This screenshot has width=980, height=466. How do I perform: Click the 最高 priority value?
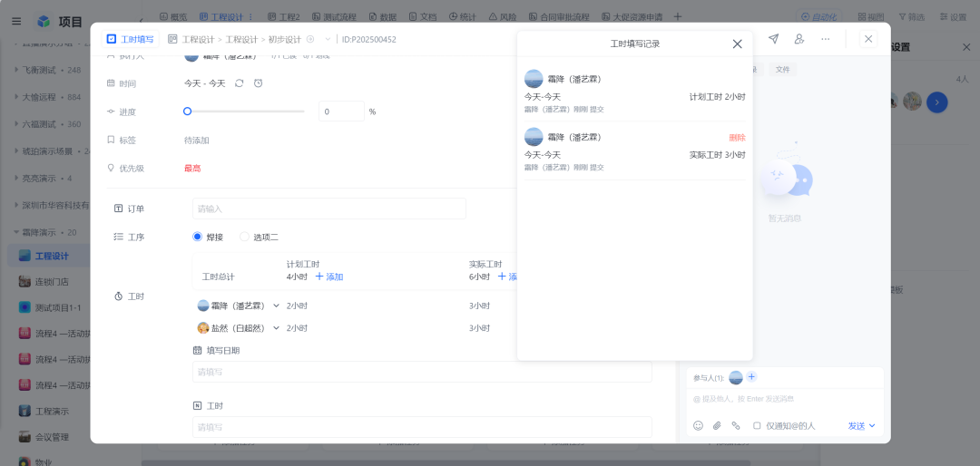[x=192, y=168]
